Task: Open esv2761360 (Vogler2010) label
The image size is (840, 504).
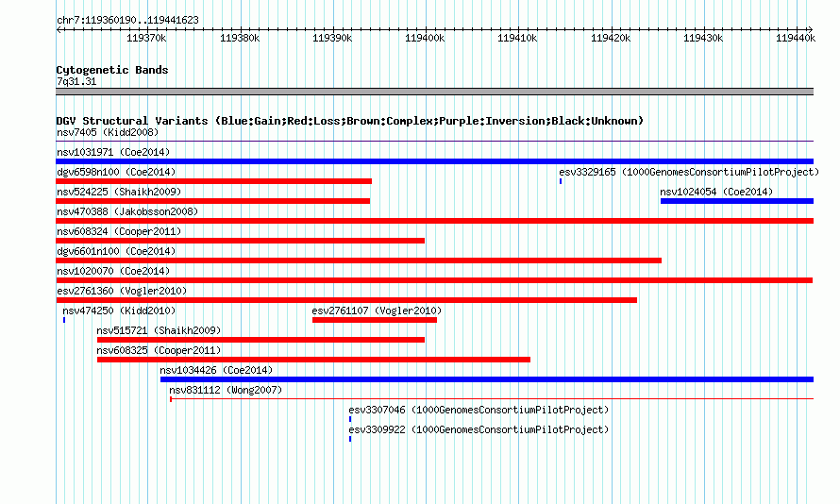Action: (x=122, y=291)
